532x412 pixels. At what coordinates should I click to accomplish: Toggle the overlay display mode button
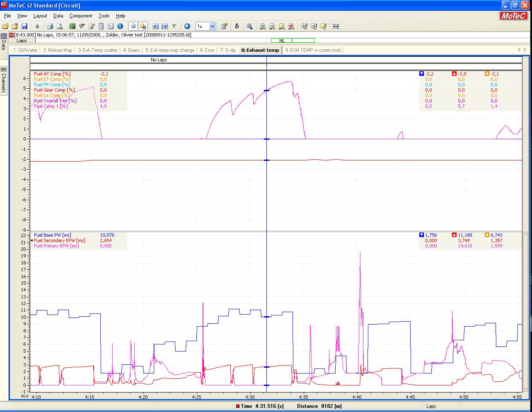[x=143, y=26]
